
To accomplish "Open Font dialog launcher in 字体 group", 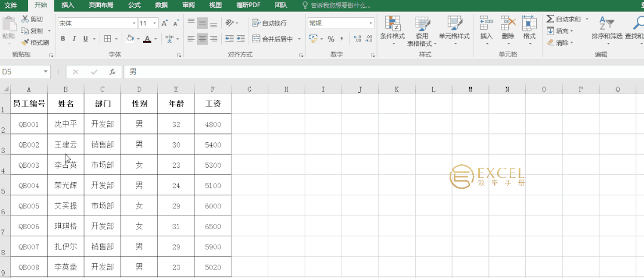I will click(x=179, y=55).
